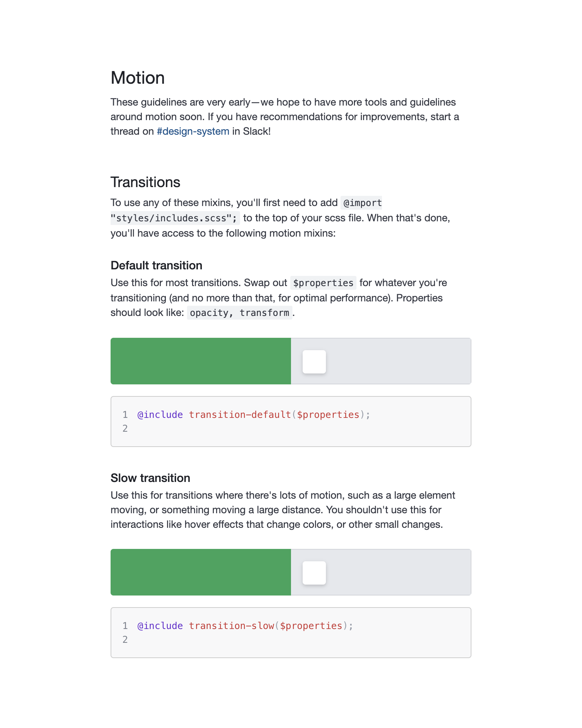Screen dimensions: 582x728
Task: Click the $properties inline code in Default transition text
Action: coord(323,283)
